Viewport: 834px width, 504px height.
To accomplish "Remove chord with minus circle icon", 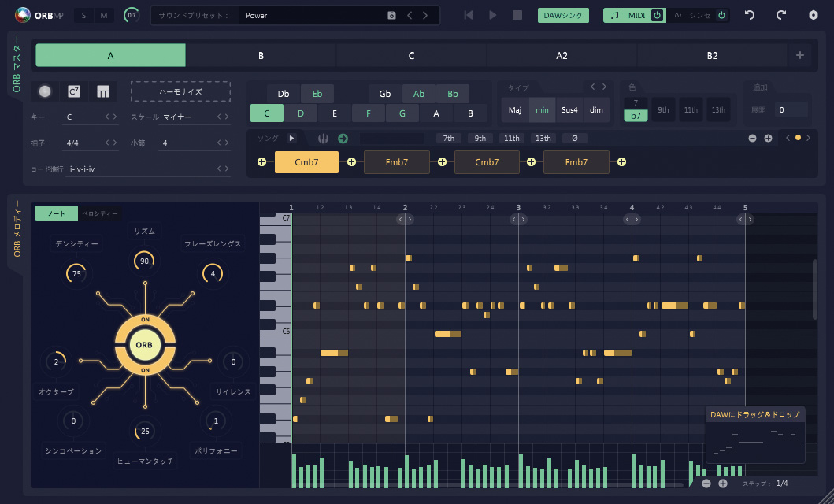I will pos(752,139).
